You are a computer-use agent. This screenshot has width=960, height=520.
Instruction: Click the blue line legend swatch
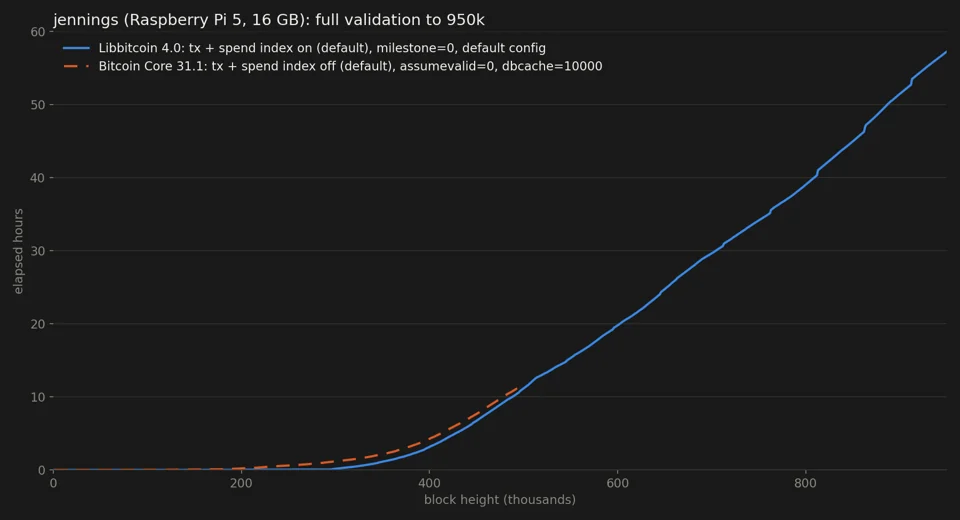click(x=77, y=48)
